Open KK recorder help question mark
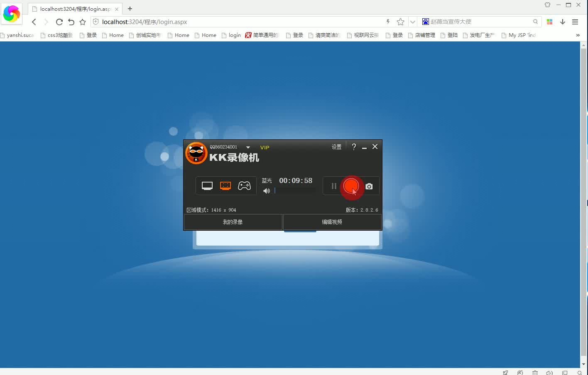The image size is (588, 375). pyautogui.click(x=354, y=147)
